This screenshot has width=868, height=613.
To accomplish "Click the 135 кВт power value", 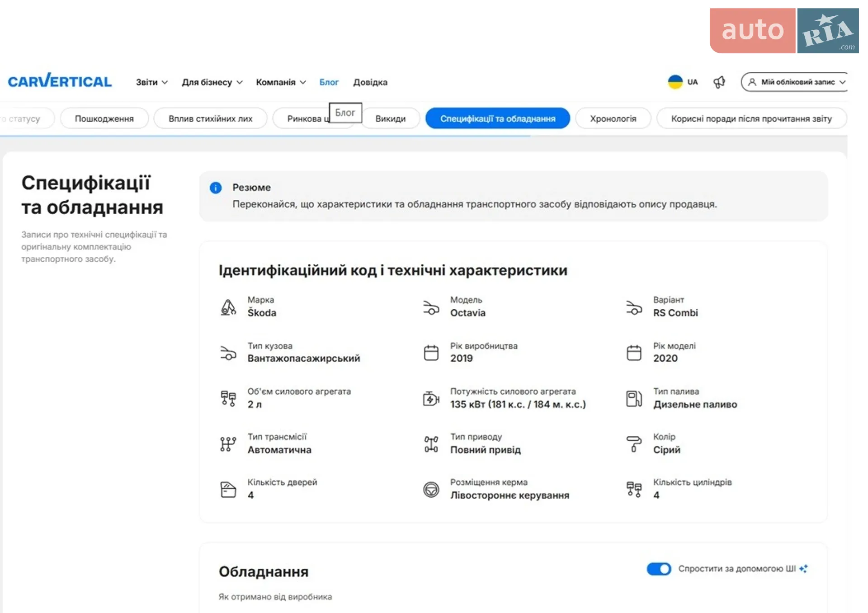I will click(x=518, y=404).
